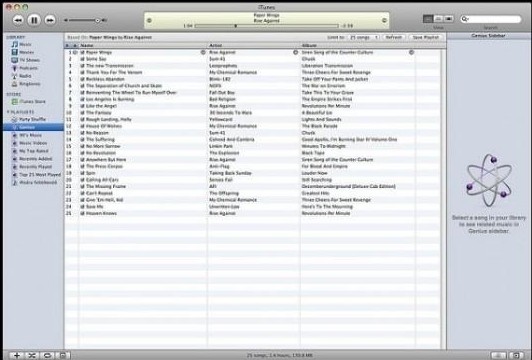Image resolution: width=532 pixels, height=360 pixels.
Task: Select the song House Of Wolves
Action: (x=104, y=126)
